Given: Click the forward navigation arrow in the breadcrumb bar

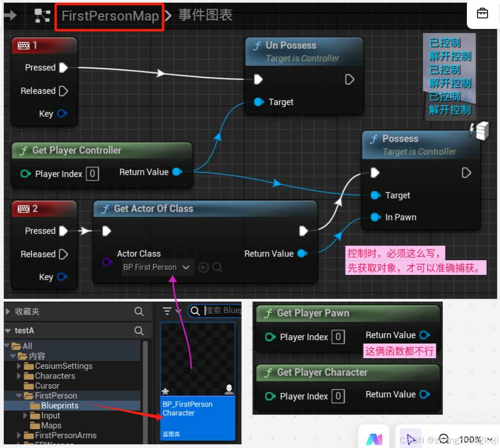Looking at the screenshot, I should tap(10, 15).
